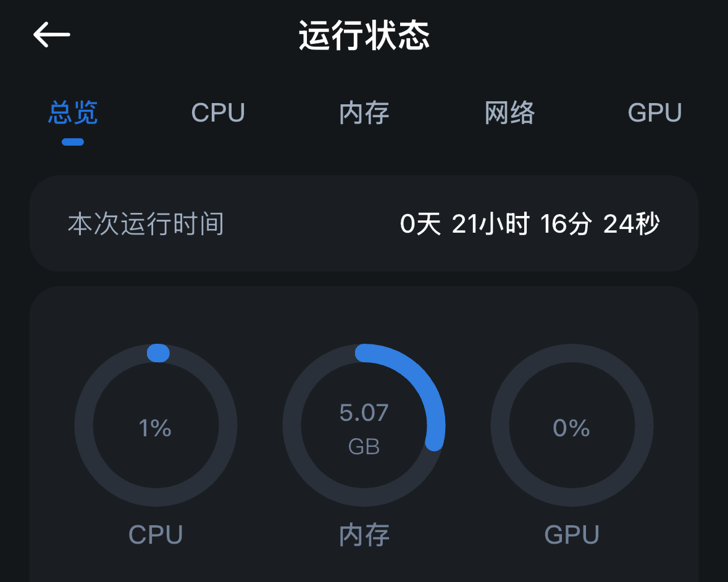Open the GPU tab in the top bar
728x582 pixels.
pos(655,113)
